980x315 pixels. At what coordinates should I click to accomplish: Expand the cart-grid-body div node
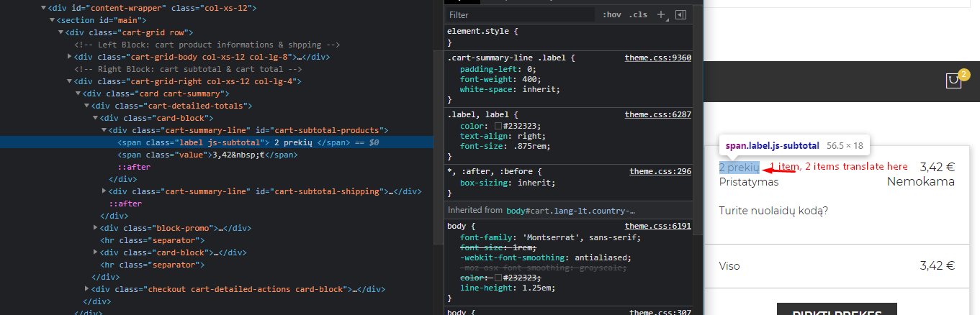pyautogui.click(x=70, y=57)
